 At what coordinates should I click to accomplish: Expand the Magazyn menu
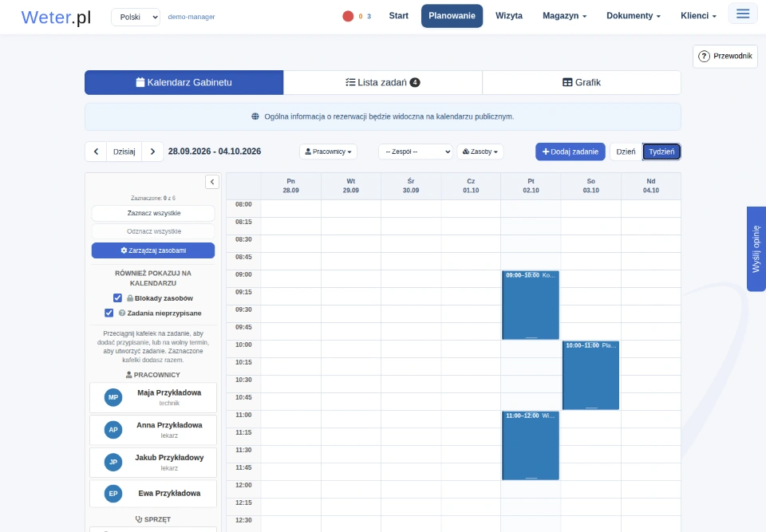pyautogui.click(x=564, y=16)
